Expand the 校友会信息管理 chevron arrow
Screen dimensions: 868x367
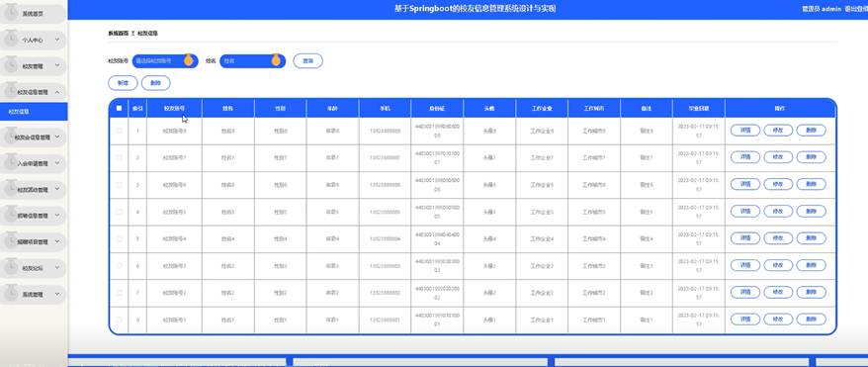point(58,138)
